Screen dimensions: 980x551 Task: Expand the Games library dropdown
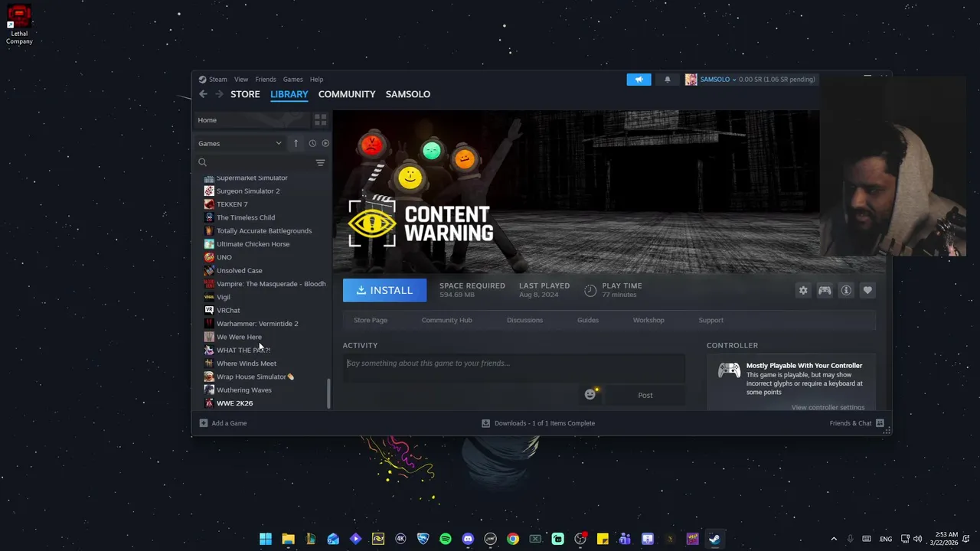pos(240,143)
